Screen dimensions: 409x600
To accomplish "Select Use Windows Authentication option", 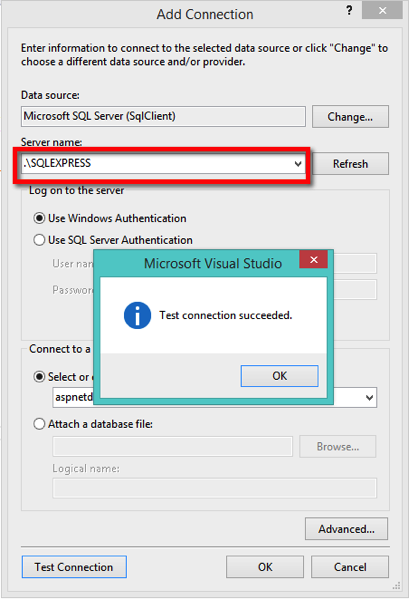I will 39,218.
